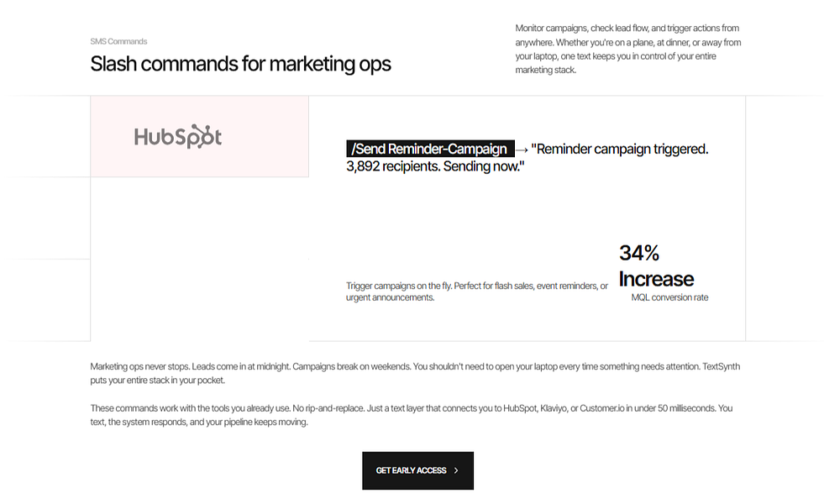Click the chevron arrow on the early access button
Screen dimensions: 824x504
[x=456, y=470]
